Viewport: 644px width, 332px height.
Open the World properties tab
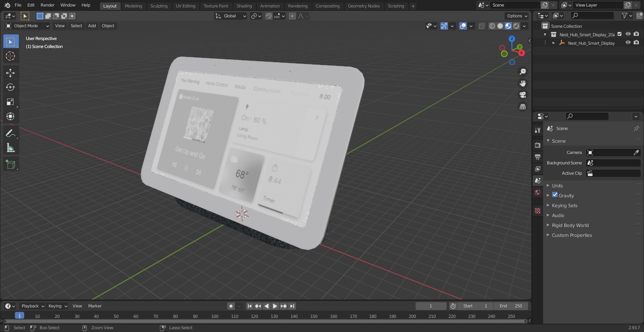[x=537, y=192]
